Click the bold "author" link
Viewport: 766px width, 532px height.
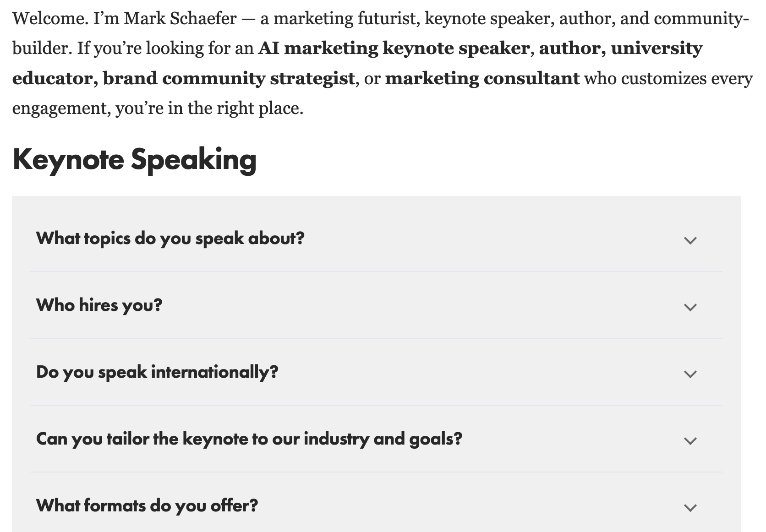pos(568,48)
